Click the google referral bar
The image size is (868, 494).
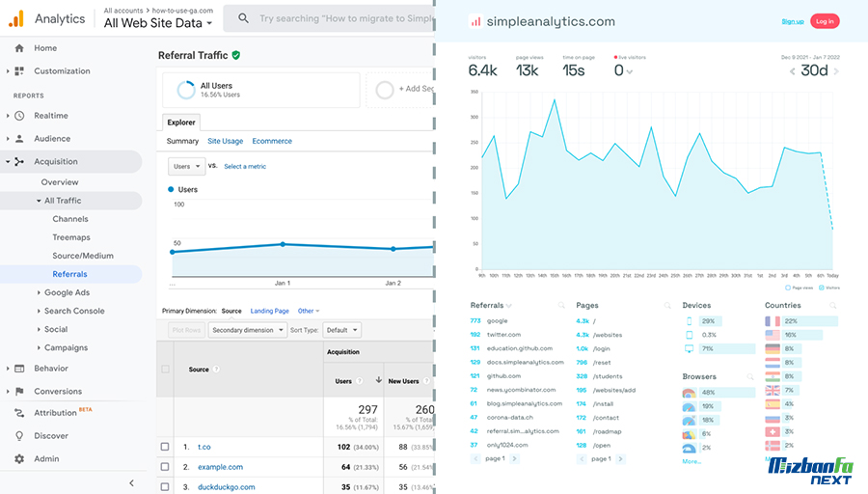pyautogui.click(x=497, y=320)
